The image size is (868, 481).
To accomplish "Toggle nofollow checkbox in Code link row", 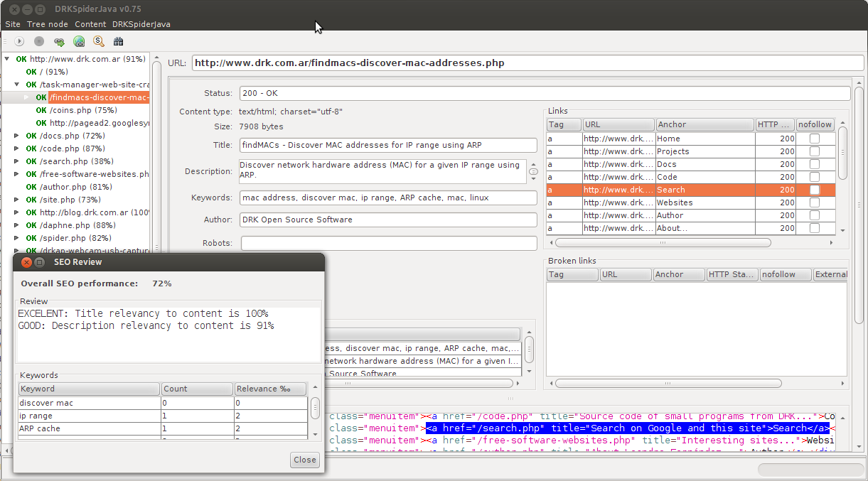I will tap(815, 177).
